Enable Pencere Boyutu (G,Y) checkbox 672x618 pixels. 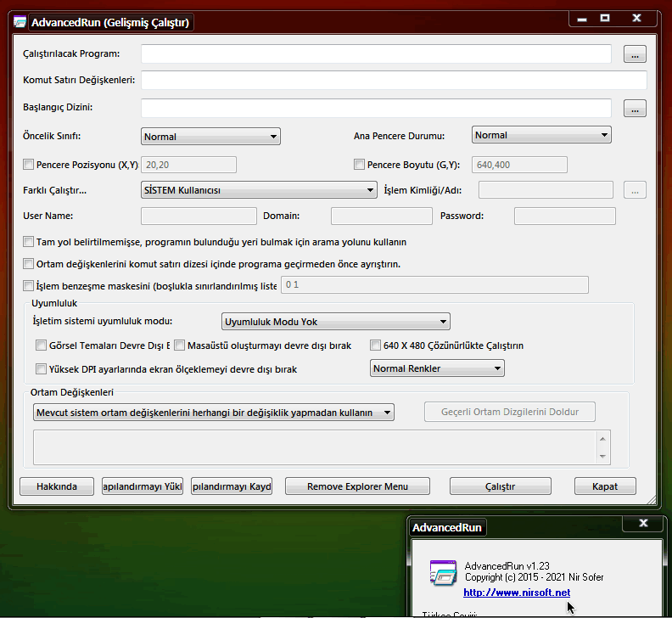tap(359, 164)
